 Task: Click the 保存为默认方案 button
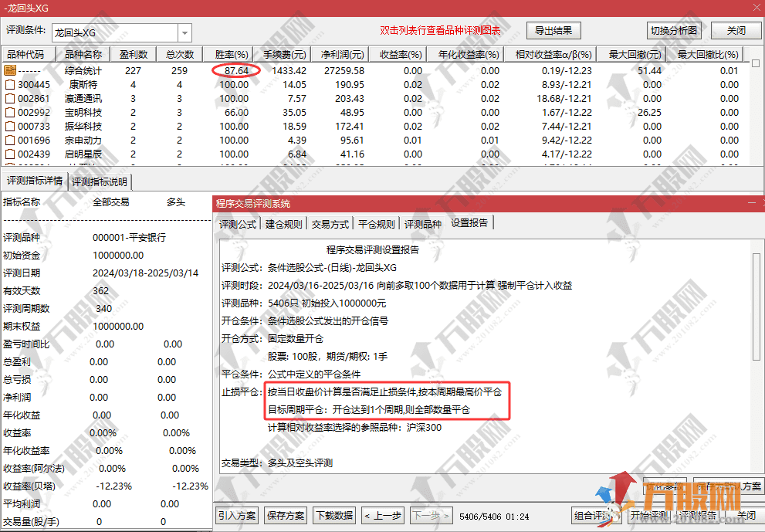729,486
